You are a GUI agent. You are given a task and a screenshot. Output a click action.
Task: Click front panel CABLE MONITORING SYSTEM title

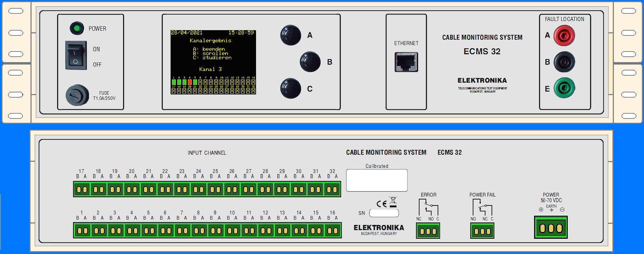pos(482,37)
